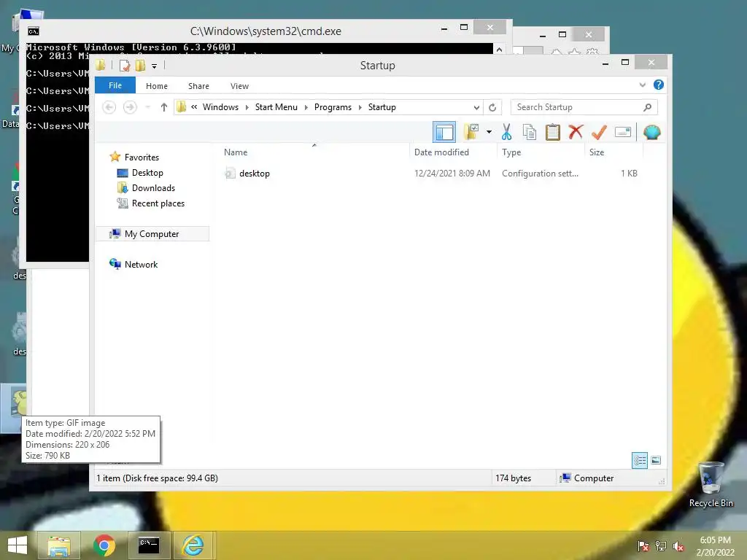The width and height of the screenshot is (747, 560).
Task: Open Customize Quick Access Toolbar dropdown
Action: click(155, 66)
